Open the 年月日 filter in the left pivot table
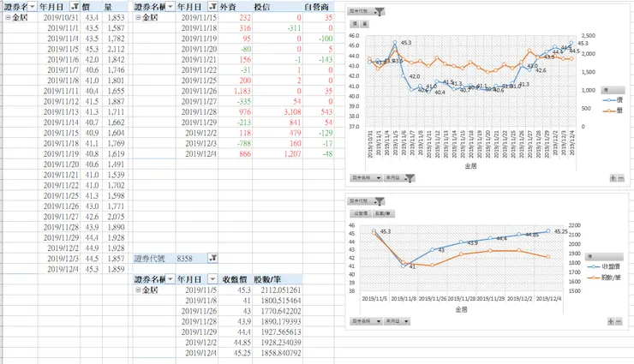This screenshot has height=364, width=634. (x=75, y=7)
